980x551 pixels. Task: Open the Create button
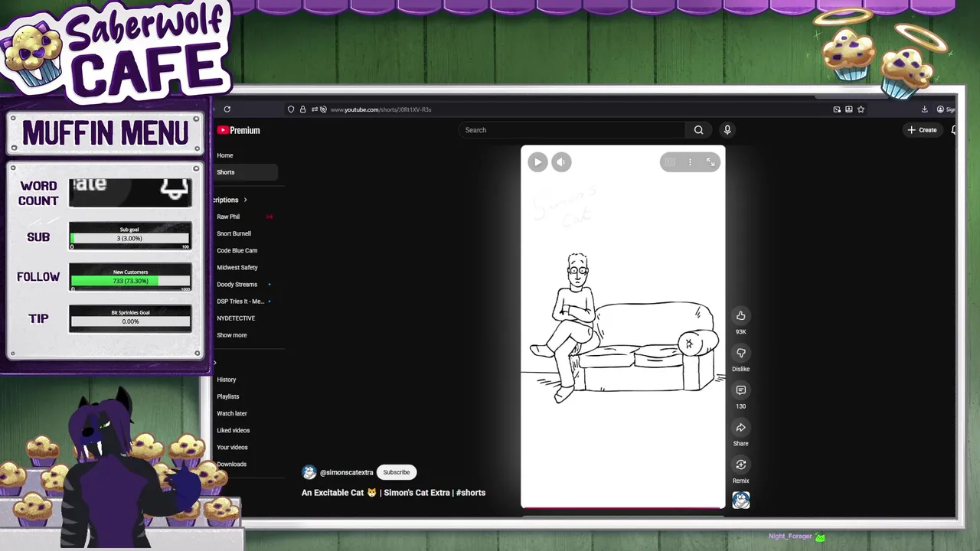[x=922, y=130]
